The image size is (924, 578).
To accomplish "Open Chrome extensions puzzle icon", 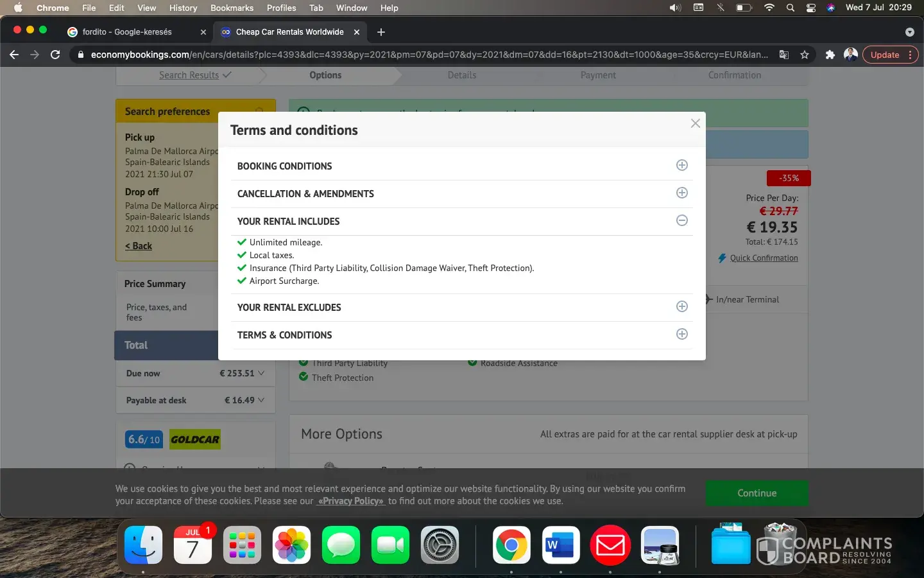I will coord(830,55).
